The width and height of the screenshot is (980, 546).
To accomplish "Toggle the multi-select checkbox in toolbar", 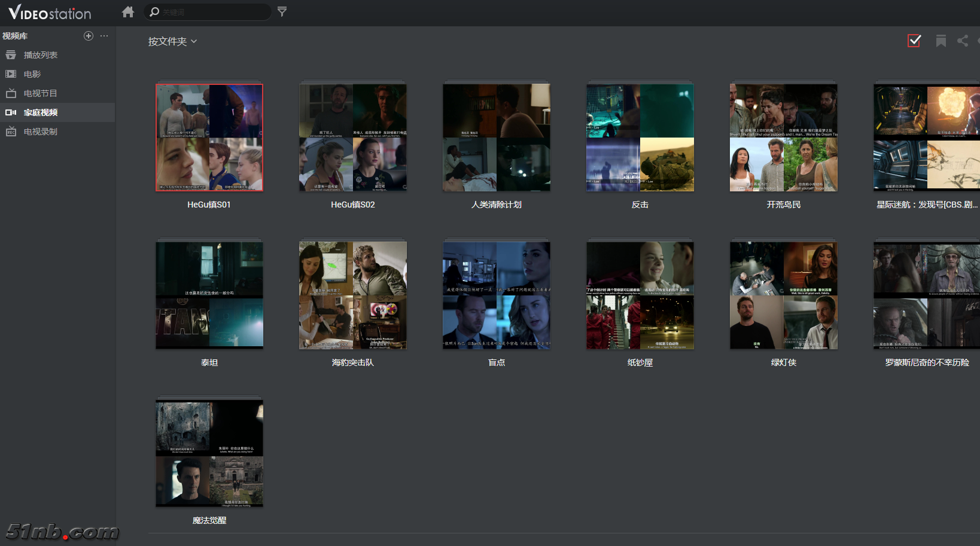I will [914, 41].
